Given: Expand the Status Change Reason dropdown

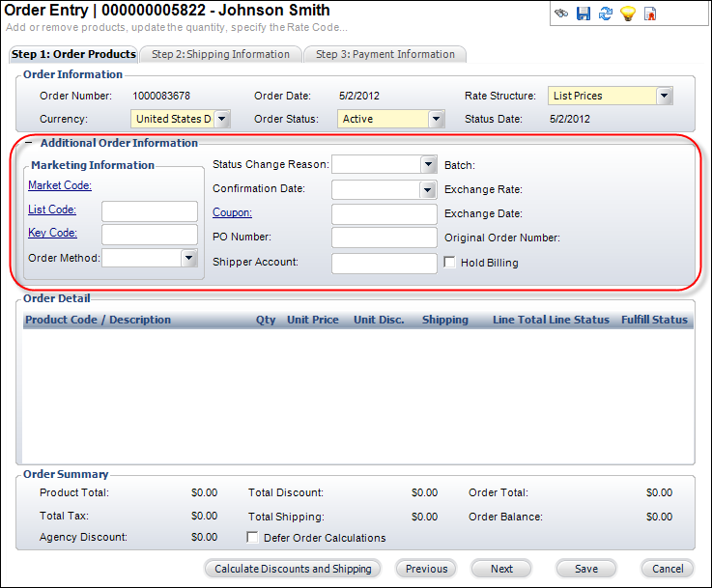Looking at the screenshot, I should [428, 164].
